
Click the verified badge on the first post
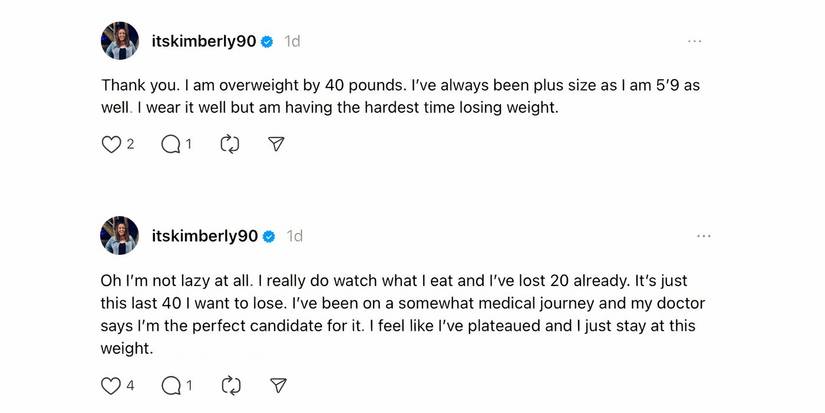coord(267,42)
